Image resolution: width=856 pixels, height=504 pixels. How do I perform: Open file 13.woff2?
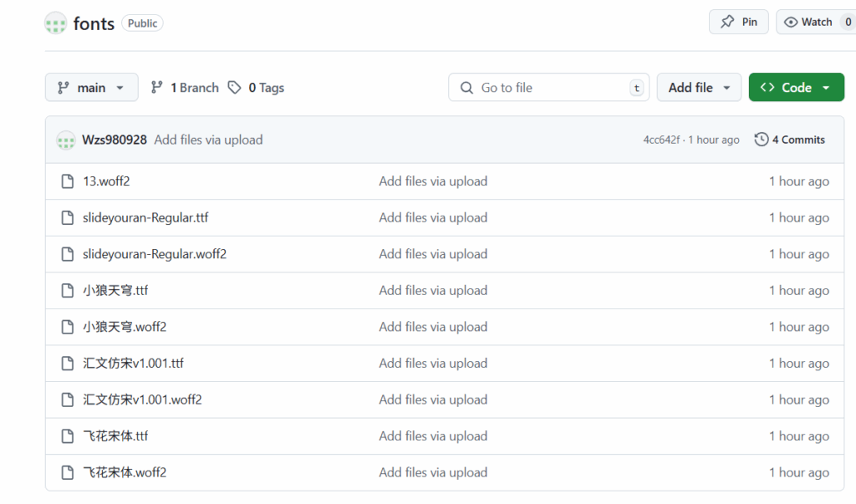pos(106,181)
